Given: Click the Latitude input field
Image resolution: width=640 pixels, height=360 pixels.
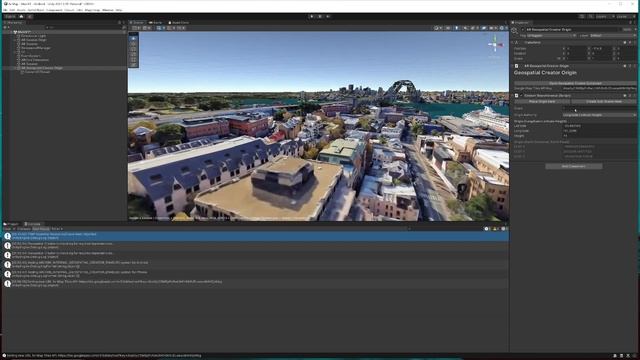Looking at the screenshot, I should [599, 126].
